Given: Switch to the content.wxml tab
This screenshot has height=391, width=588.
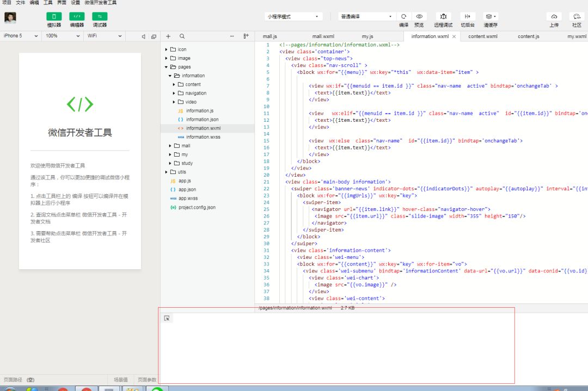Looking at the screenshot, I should (483, 36).
